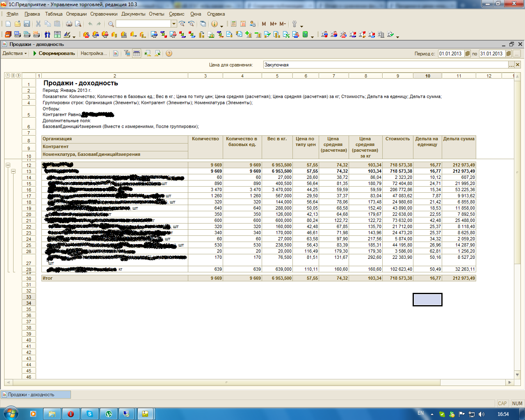
Task: Open the calendar from the toolbar
Action: [x=243, y=24]
